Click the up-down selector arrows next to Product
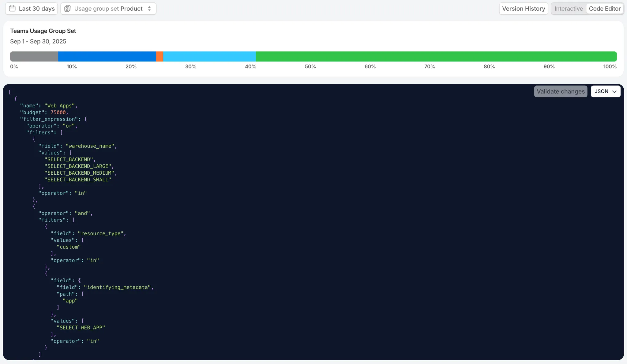The image size is (627, 364). click(149, 9)
